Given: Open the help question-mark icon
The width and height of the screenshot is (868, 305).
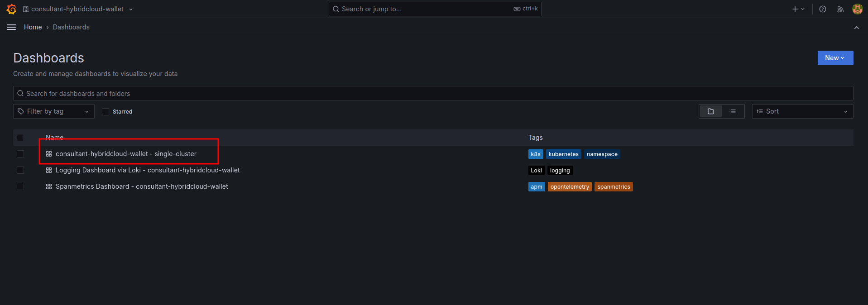Looking at the screenshot, I should pos(823,9).
